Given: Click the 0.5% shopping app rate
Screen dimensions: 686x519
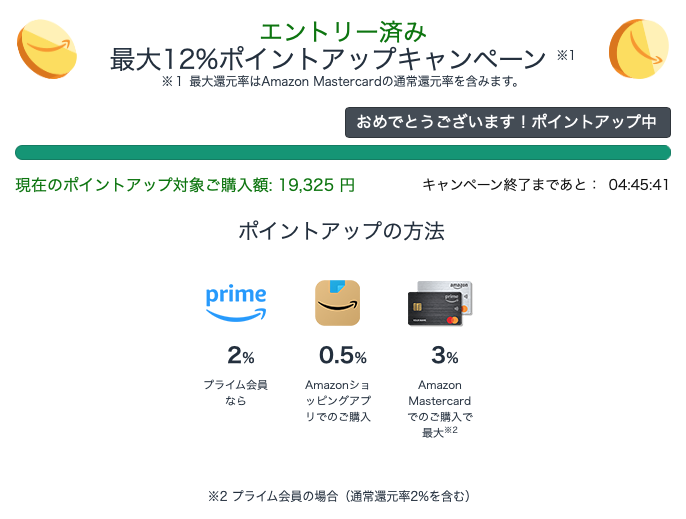Looking at the screenshot, I should point(343,355).
